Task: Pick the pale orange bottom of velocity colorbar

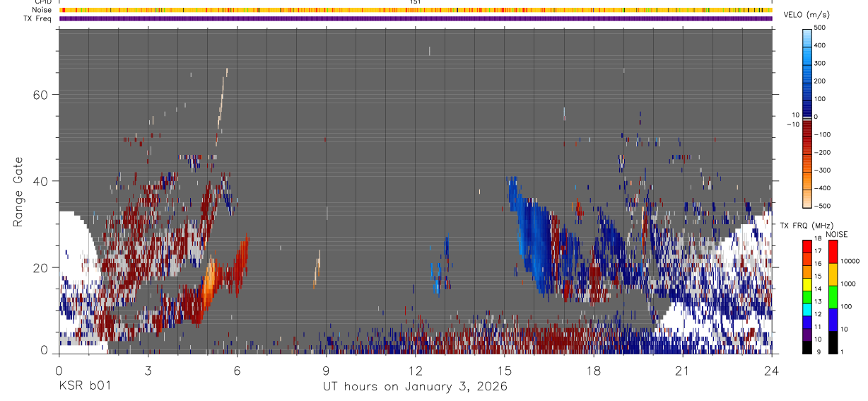Action: click(807, 198)
